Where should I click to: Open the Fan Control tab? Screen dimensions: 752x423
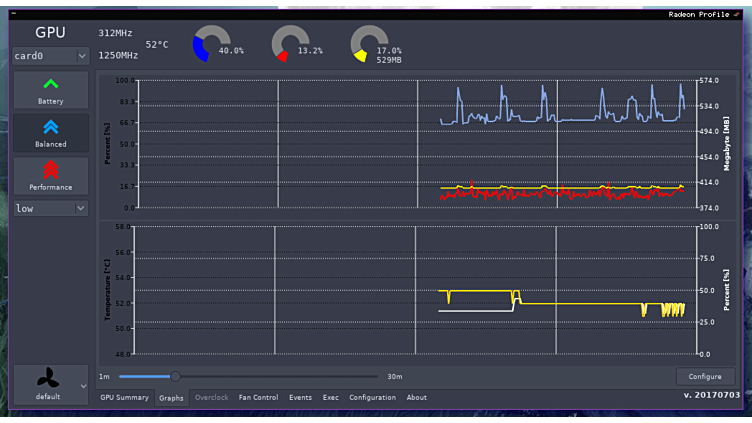coord(258,397)
